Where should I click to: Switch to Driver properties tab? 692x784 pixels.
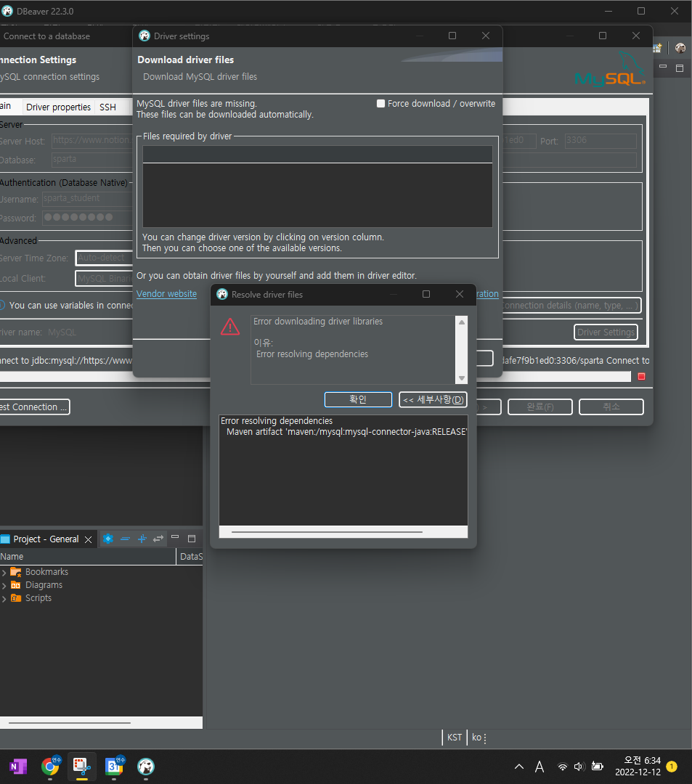59,107
